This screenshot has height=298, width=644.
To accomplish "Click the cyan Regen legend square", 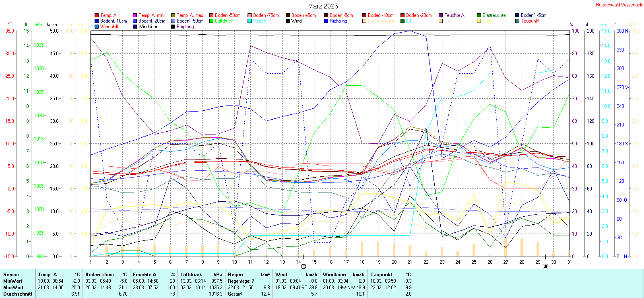I will click(250, 21).
